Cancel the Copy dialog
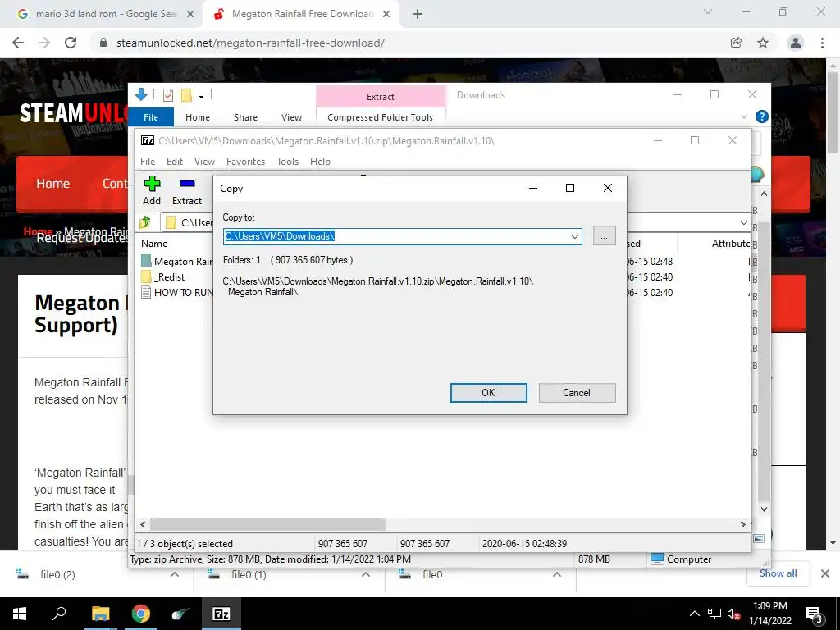Viewport: 840px width, 630px height. (x=577, y=393)
